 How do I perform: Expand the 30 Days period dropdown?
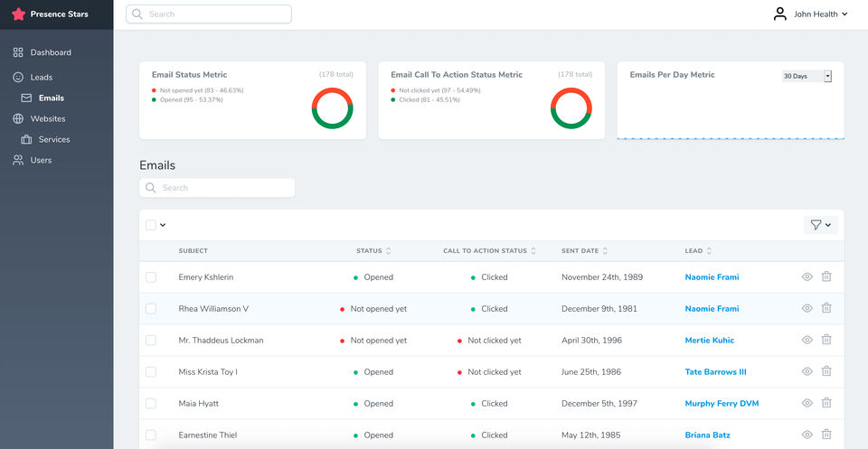[807, 76]
